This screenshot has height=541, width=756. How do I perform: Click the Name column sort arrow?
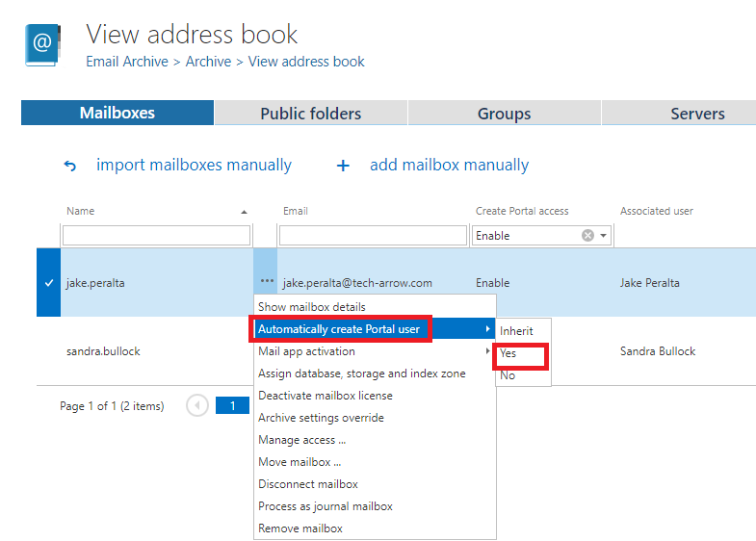[x=244, y=212]
